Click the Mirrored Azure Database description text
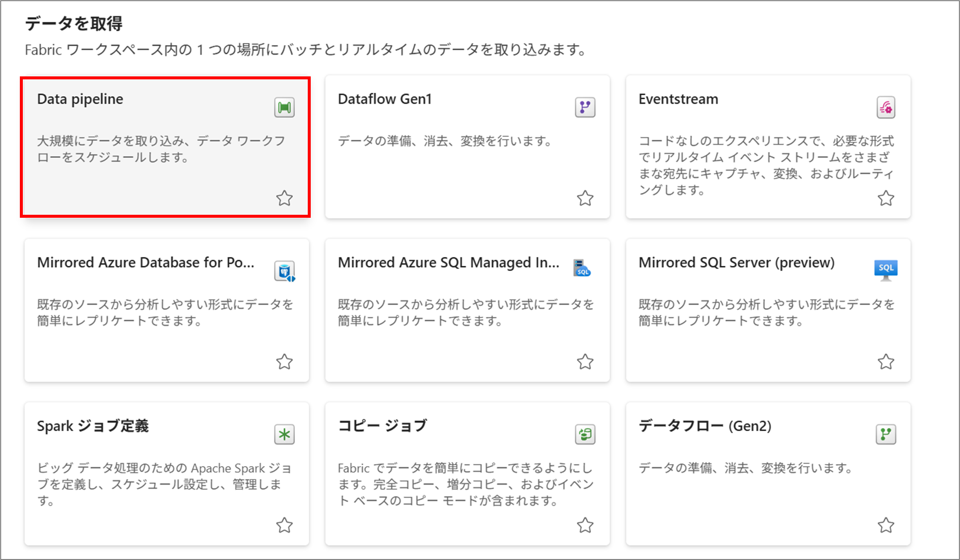 [165, 312]
